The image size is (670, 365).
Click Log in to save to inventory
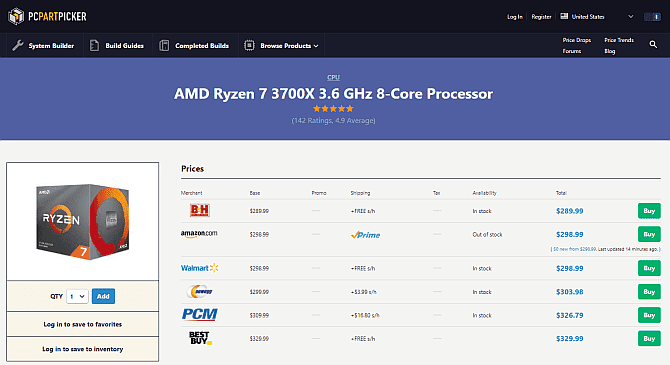point(82,349)
